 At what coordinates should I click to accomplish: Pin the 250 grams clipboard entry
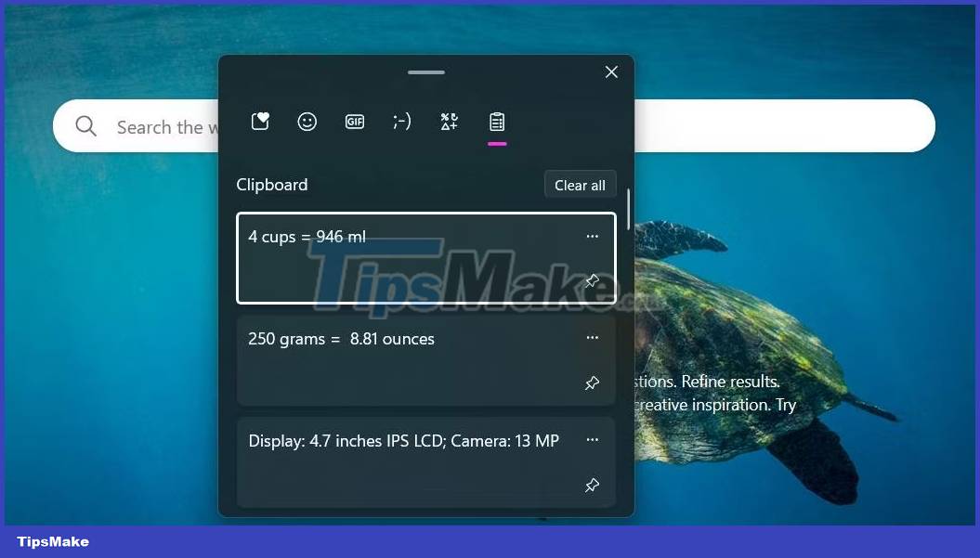point(592,383)
